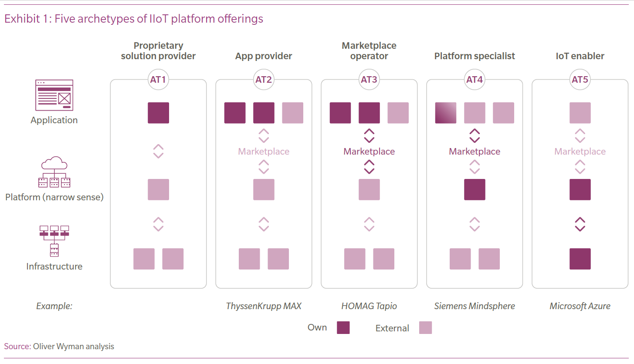Click the Platform cloud network icon

point(54,172)
